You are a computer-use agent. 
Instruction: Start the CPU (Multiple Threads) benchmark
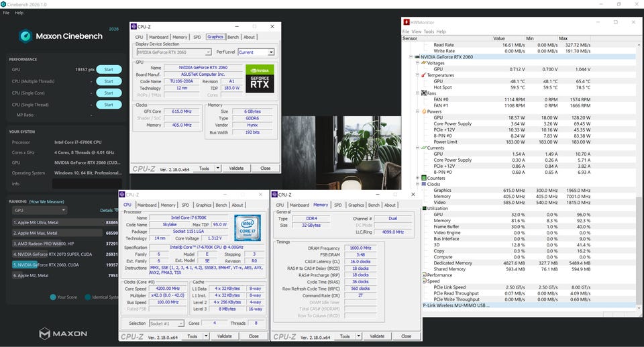pyautogui.click(x=109, y=81)
